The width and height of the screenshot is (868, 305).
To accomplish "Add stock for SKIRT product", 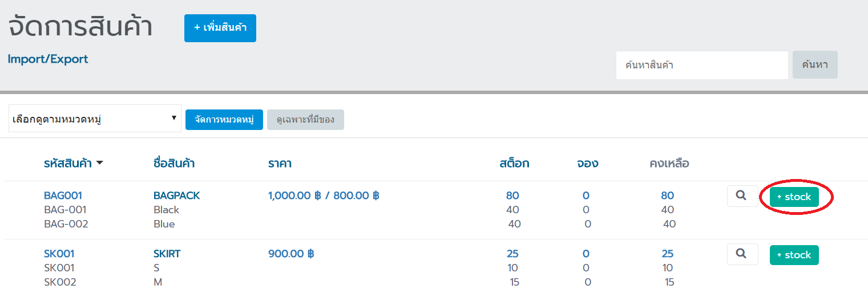I will coord(794,255).
